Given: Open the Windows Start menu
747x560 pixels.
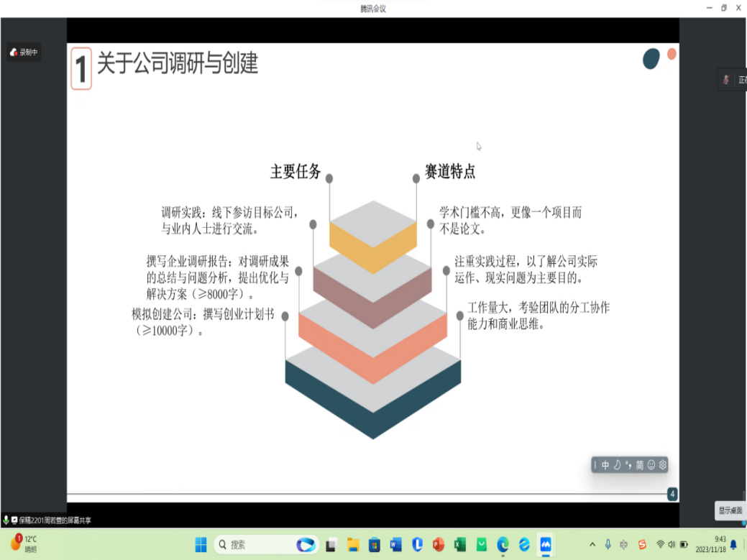Looking at the screenshot, I should [x=201, y=544].
